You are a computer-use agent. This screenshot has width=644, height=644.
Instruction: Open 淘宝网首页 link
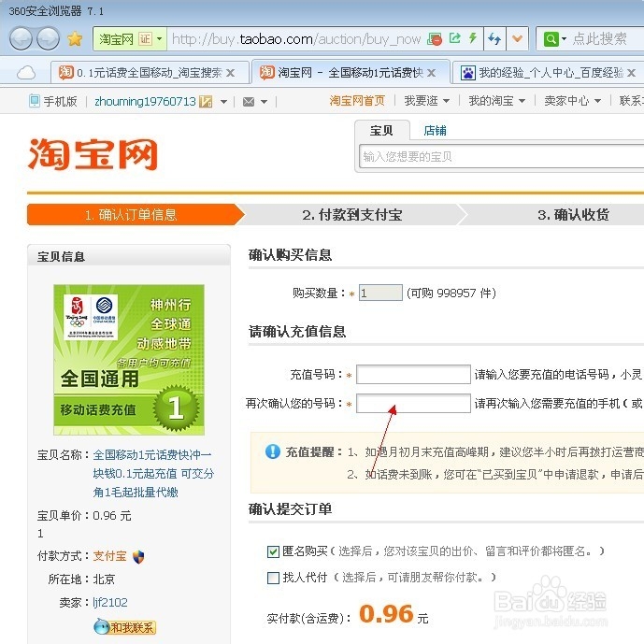point(356,101)
